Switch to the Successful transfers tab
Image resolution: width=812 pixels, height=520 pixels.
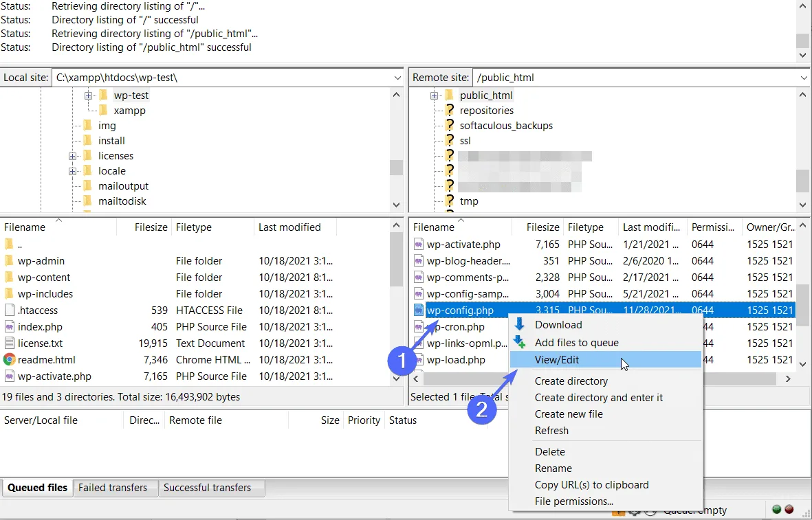pos(207,488)
